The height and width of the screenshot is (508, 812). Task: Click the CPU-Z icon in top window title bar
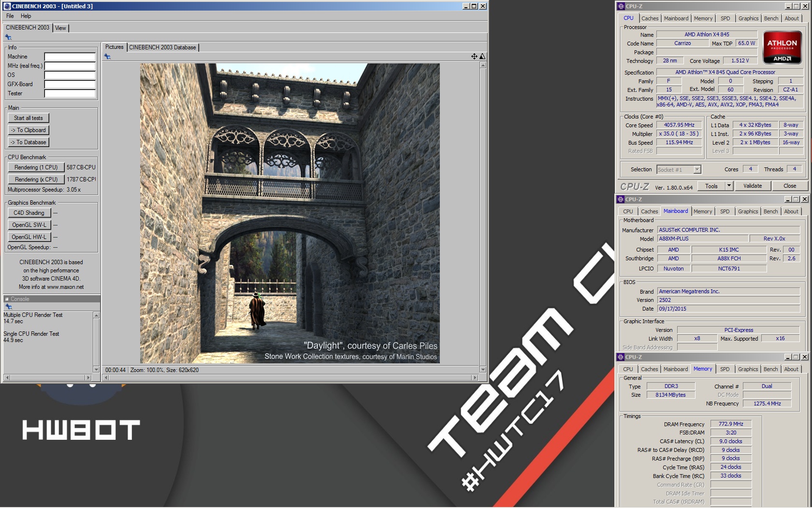coord(621,6)
